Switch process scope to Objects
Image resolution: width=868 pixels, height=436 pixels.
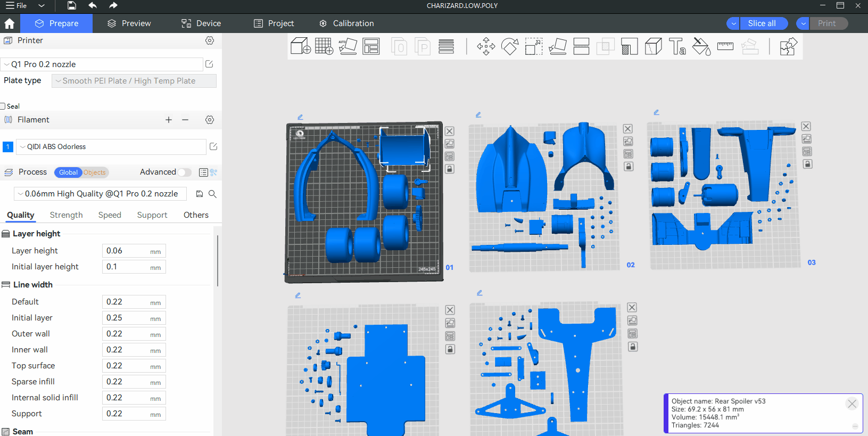pyautogui.click(x=95, y=172)
